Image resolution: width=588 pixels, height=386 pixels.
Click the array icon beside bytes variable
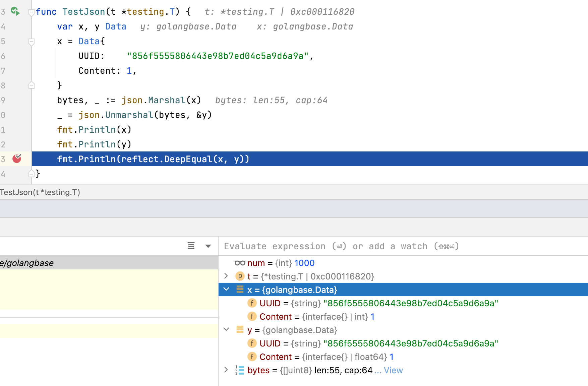[240, 370]
